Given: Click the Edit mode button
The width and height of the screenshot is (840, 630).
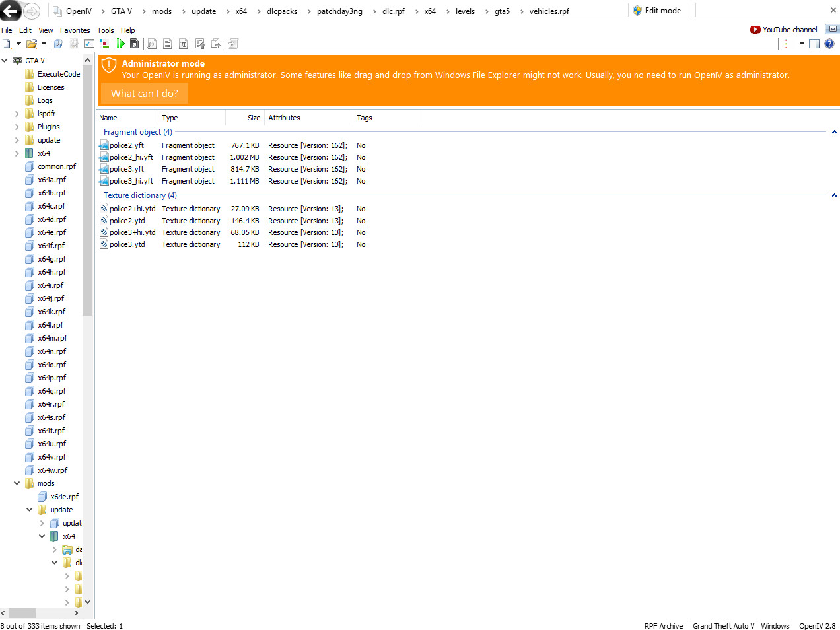Looking at the screenshot, I should [657, 11].
